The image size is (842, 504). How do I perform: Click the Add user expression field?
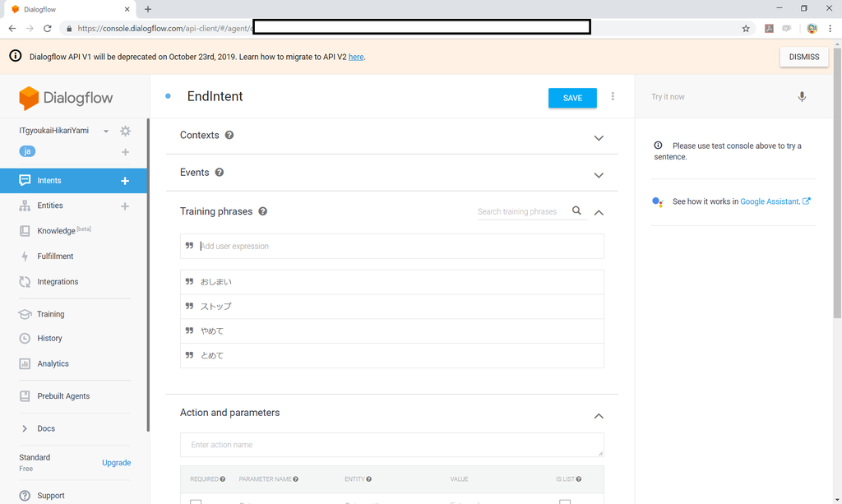[x=392, y=246]
